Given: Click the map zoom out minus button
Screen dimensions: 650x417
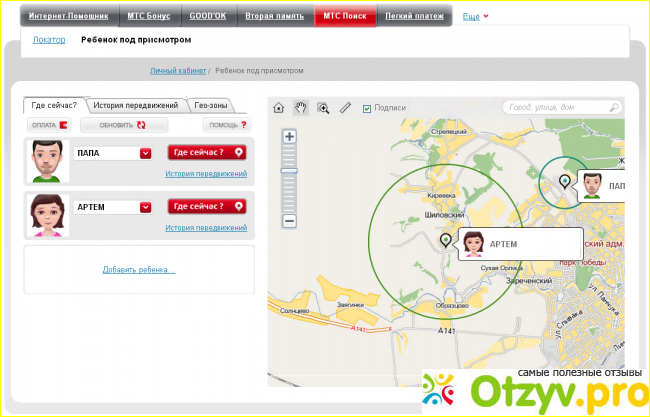Looking at the screenshot, I should click(290, 220).
